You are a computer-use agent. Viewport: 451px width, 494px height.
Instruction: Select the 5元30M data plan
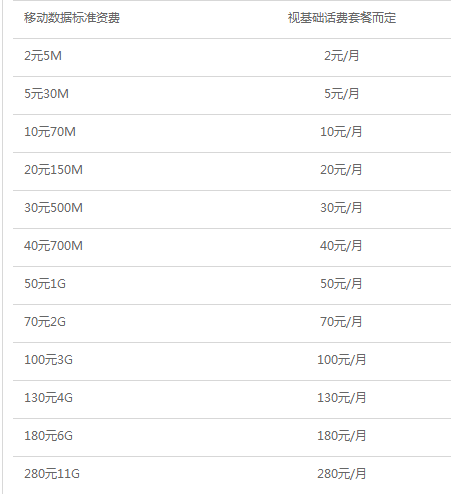(46, 94)
